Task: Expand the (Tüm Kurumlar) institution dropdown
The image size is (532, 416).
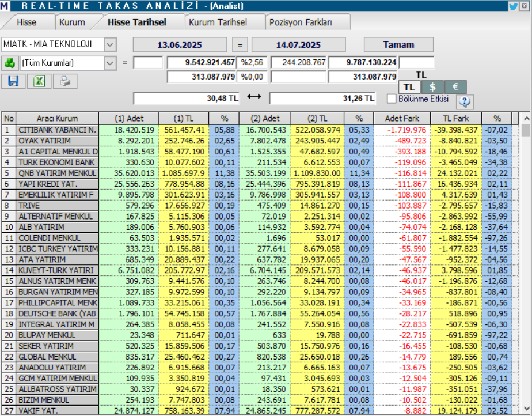Action: [110, 63]
